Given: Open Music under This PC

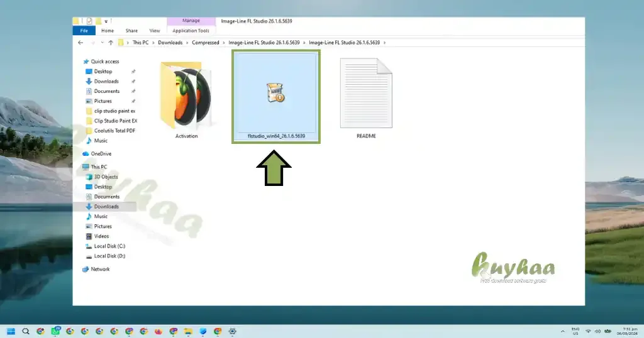Looking at the screenshot, I should pyautogui.click(x=101, y=217).
